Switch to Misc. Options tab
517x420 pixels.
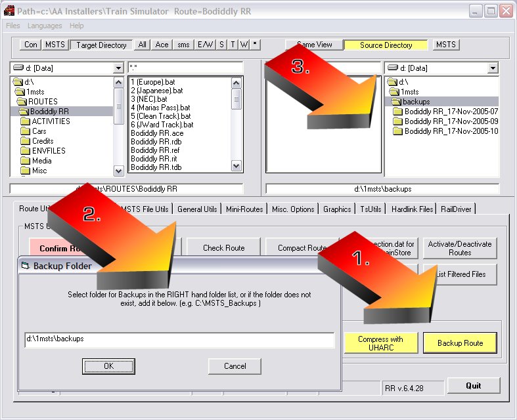[x=293, y=209]
